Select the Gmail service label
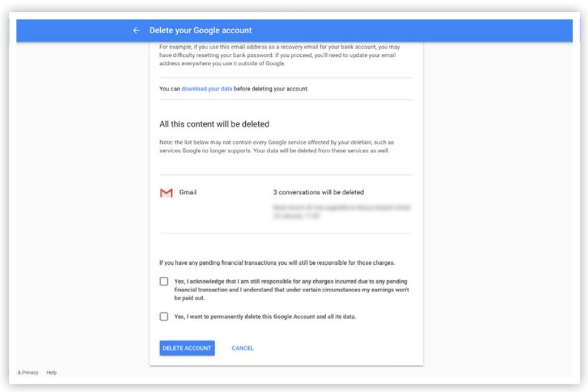The image size is (588, 392). 188,192
